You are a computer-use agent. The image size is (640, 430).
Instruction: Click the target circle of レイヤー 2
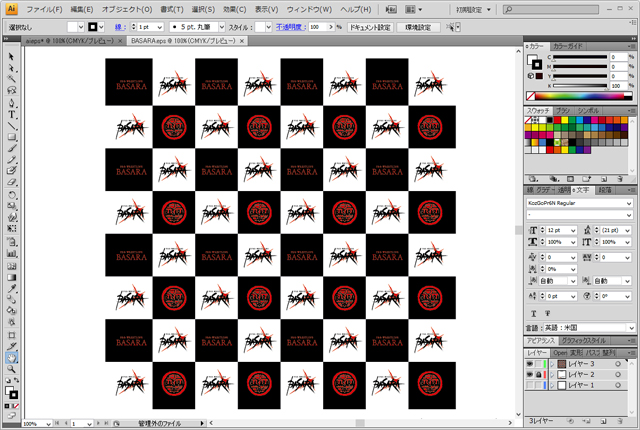pos(618,374)
